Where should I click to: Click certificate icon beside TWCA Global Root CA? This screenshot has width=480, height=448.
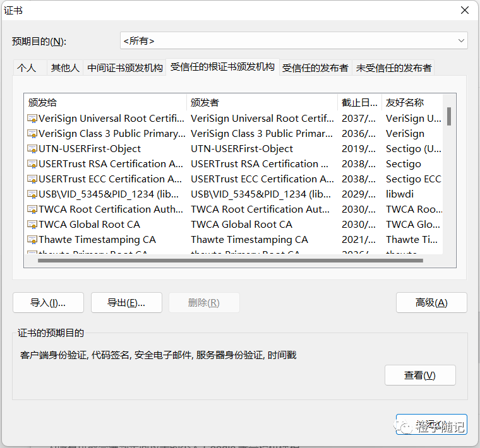pos(32,225)
